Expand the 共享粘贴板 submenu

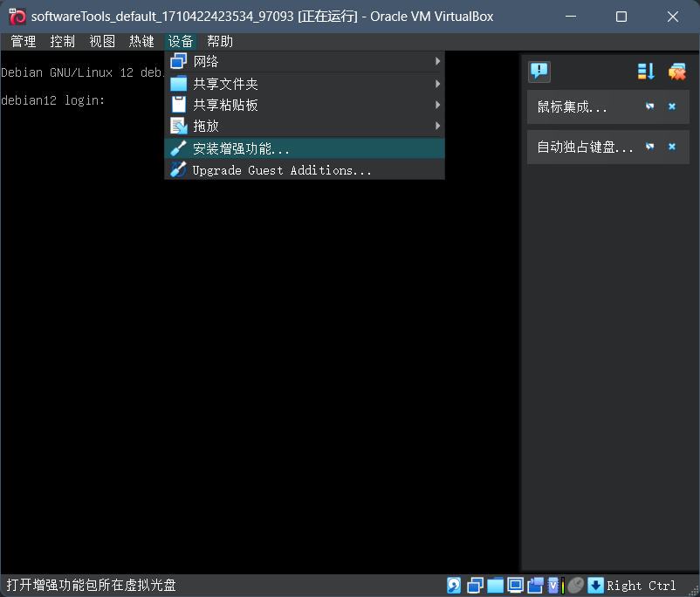pyautogui.click(x=304, y=105)
